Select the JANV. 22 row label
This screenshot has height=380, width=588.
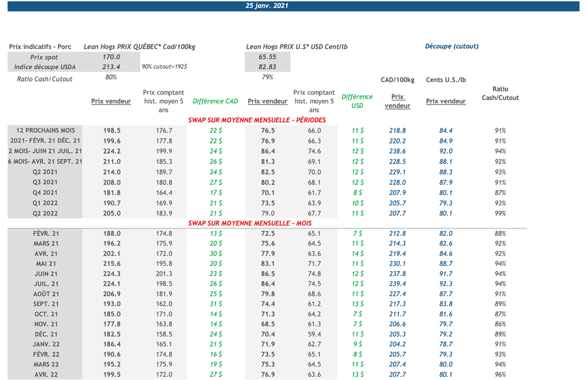[x=46, y=344]
